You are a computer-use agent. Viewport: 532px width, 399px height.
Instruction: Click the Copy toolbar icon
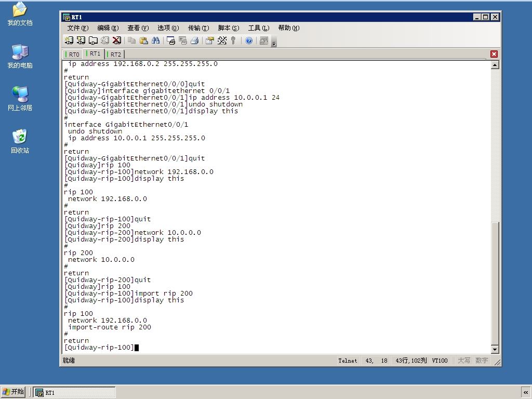[131, 41]
